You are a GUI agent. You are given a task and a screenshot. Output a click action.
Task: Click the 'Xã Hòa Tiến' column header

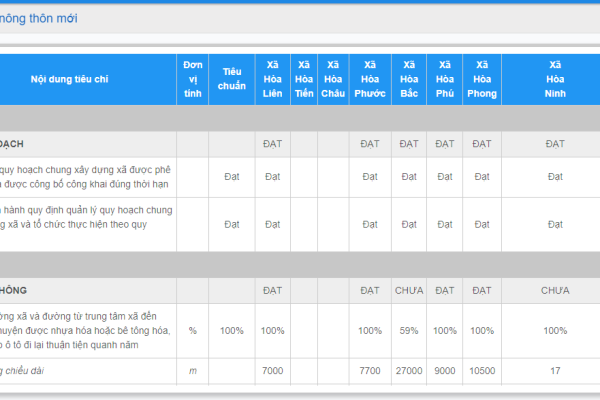(x=304, y=79)
